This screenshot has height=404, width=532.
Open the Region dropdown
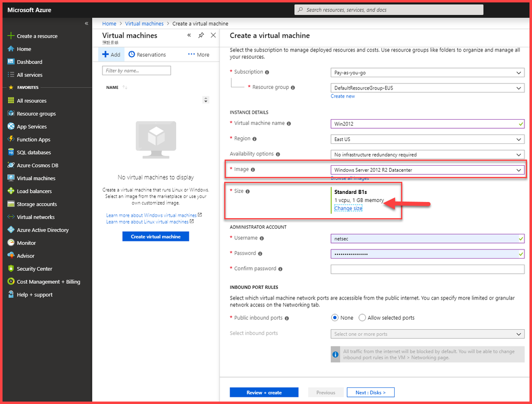(427, 139)
